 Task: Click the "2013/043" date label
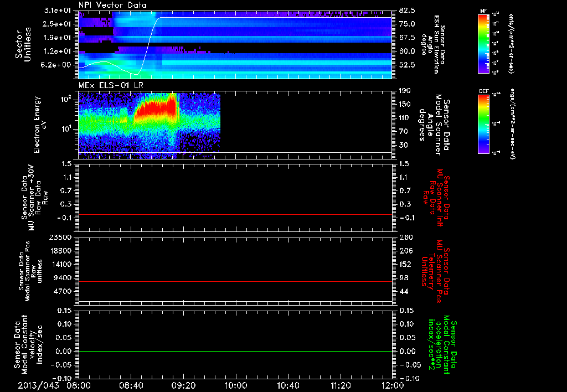point(38,385)
